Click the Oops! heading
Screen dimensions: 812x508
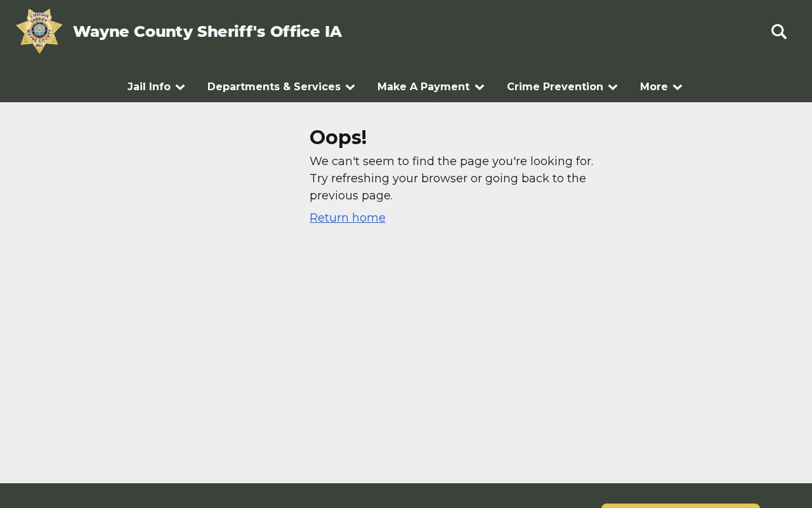(x=338, y=137)
